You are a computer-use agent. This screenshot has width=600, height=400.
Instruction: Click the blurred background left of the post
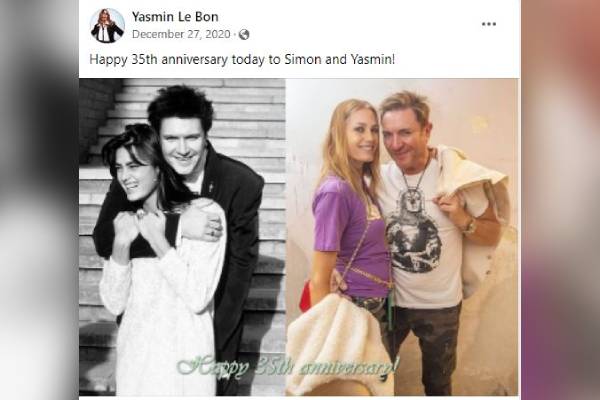tap(39, 200)
